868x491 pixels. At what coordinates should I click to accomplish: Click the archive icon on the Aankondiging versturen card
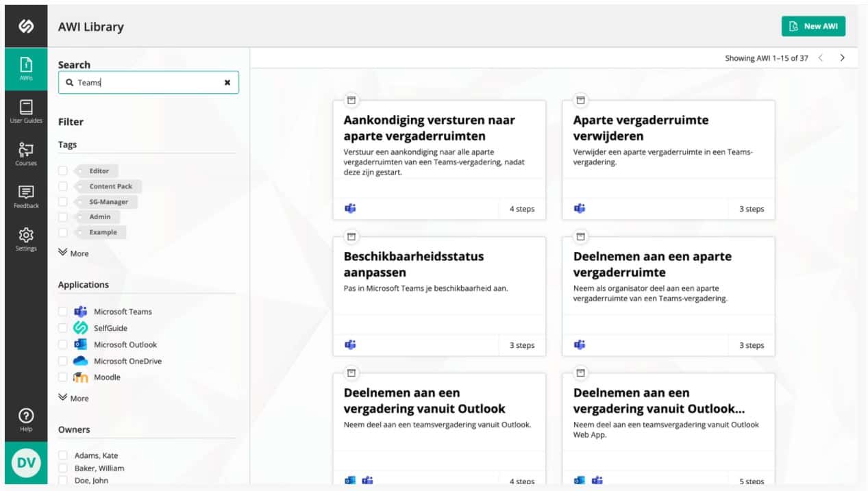pos(351,100)
